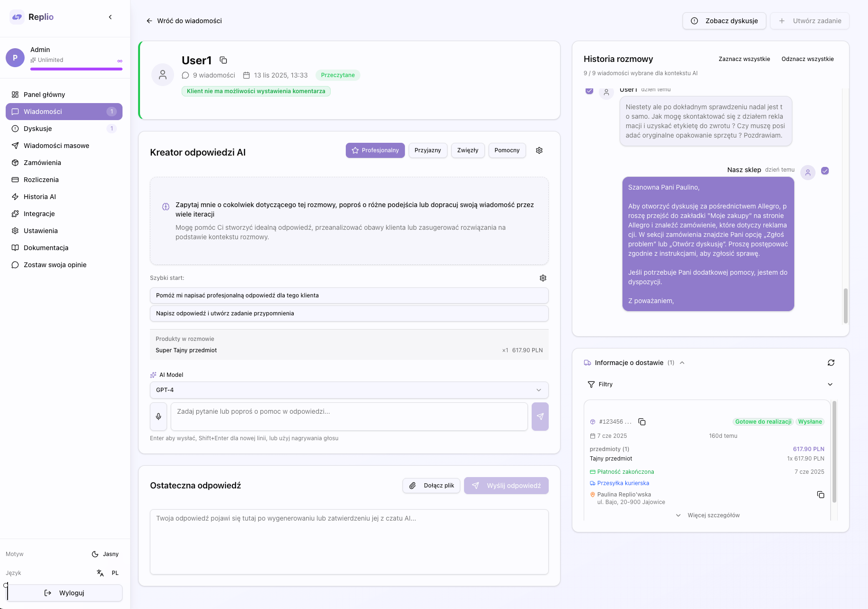Click the Zadaj pytanie chat input field
The image size is (868, 609).
(349, 416)
